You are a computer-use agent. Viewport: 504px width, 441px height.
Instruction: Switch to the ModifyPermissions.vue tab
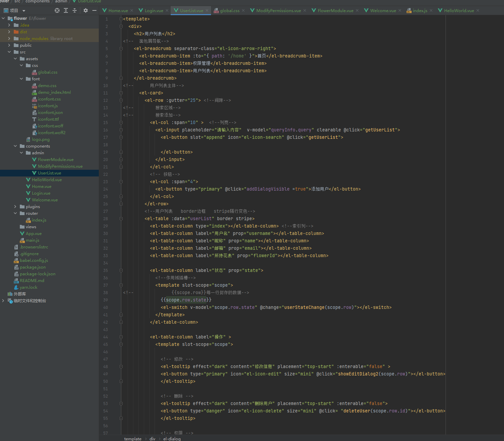pos(279,10)
